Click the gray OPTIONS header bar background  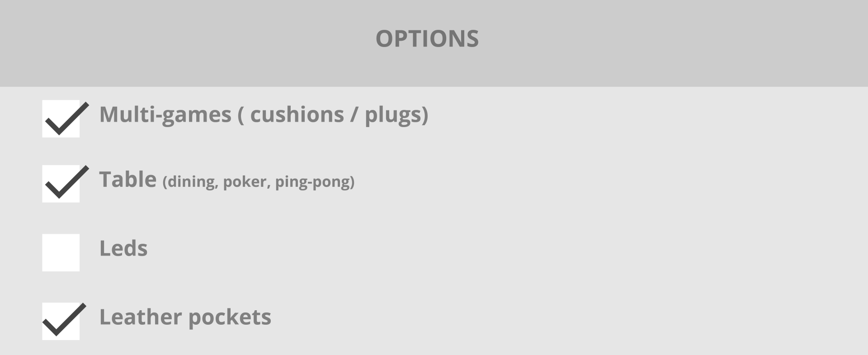tap(434, 43)
